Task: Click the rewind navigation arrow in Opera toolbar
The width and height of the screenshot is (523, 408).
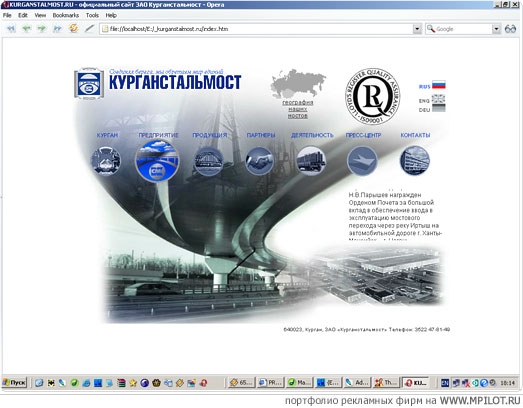Action: 11,29
